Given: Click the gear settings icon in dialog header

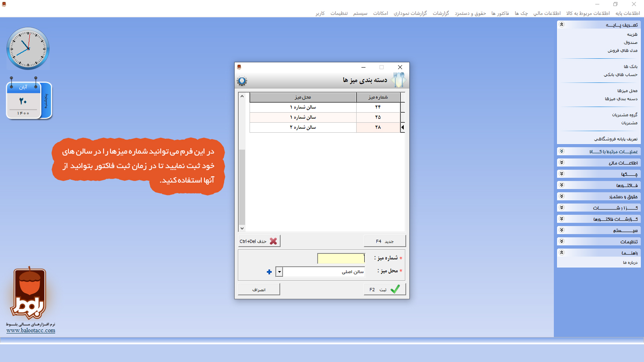Looking at the screenshot, I should click(x=242, y=81).
